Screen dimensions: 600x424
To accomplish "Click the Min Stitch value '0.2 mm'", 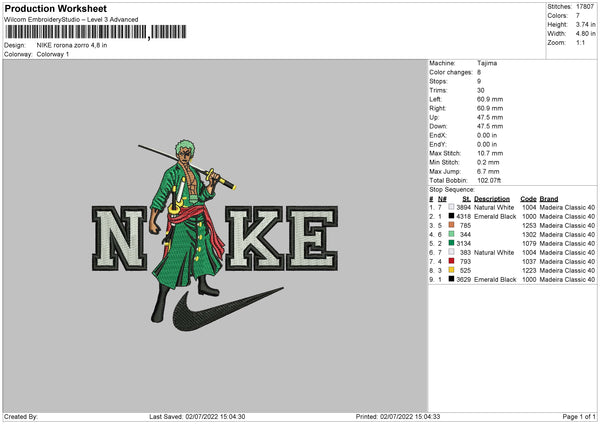I will pos(488,162).
